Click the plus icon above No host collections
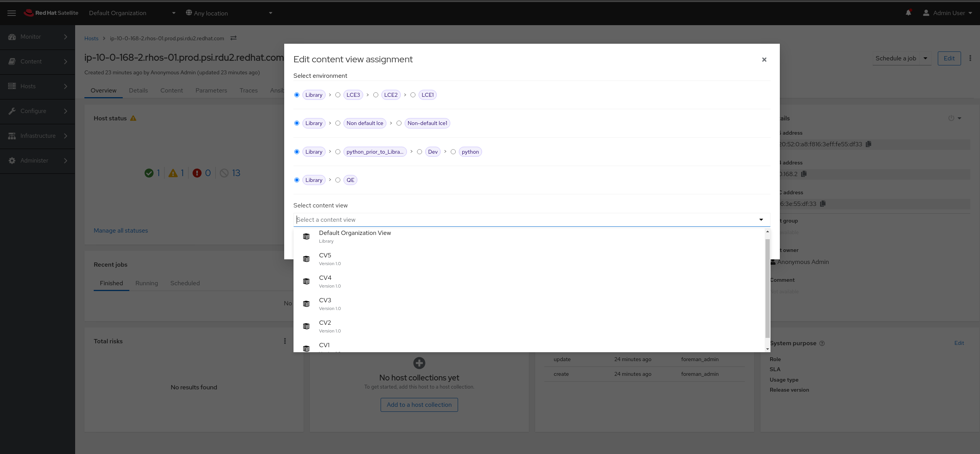 pos(419,363)
